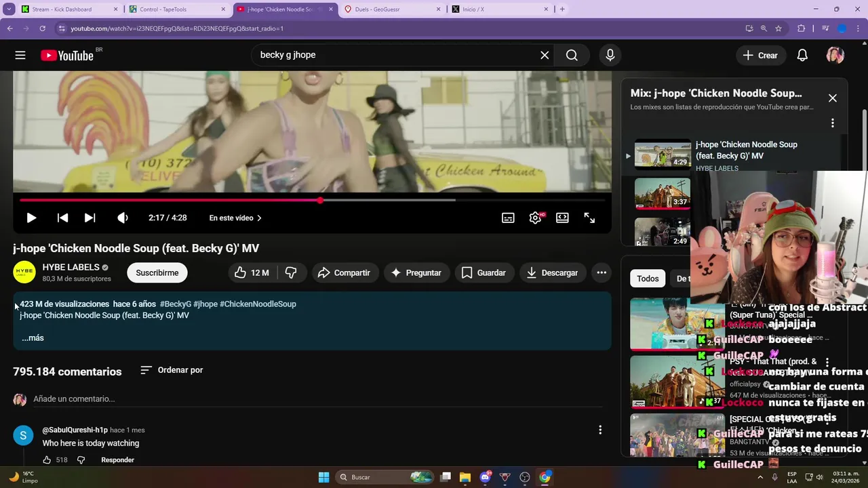Share the video via Compartir
868x488 pixels.
click(x=345, y=272)
